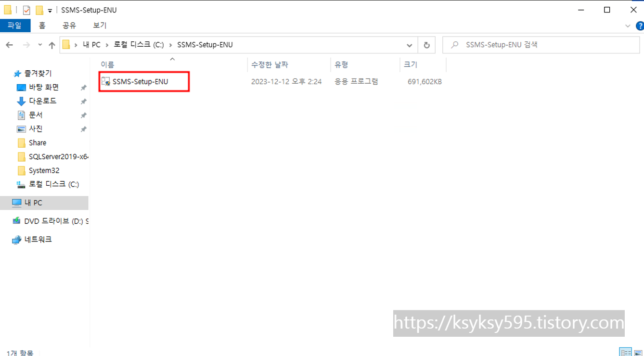Image resolution: width=644 pixels, height=356 pixels.
Task: Open 즐겨찾기 in navigation pane
Action: [x=38, y=74]
